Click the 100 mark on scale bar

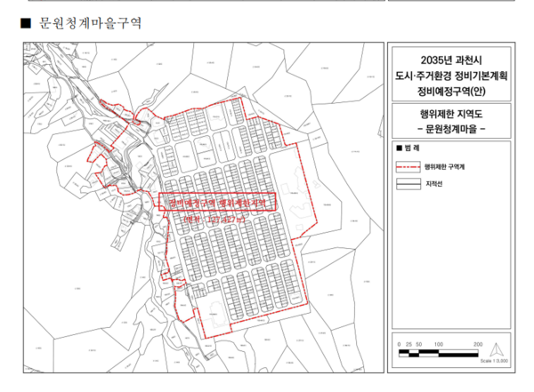point(438,343)
